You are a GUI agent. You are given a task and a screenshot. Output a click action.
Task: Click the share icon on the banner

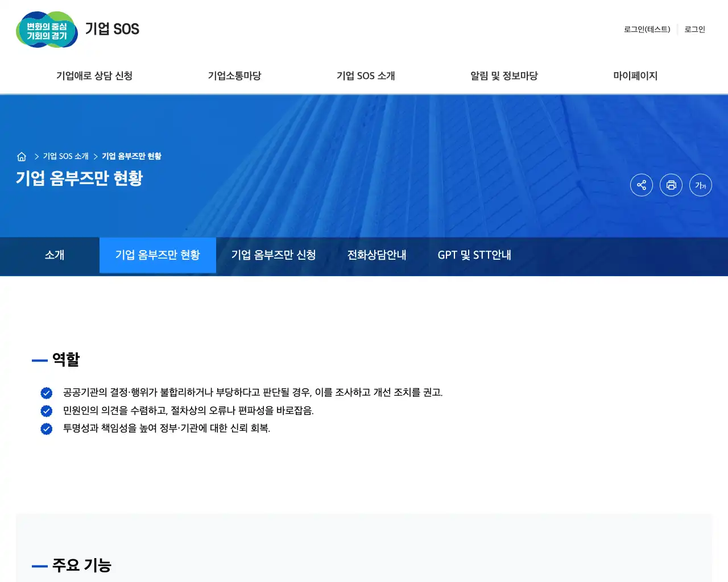642,185
